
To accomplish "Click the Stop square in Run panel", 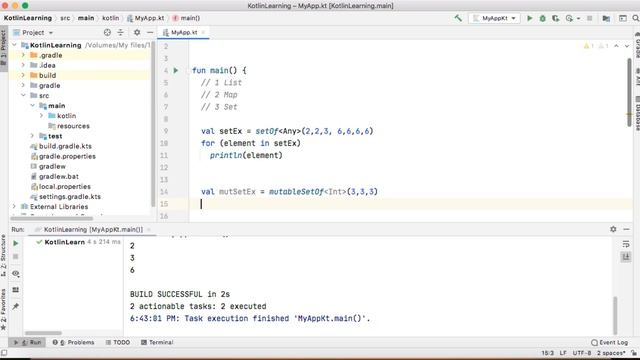I will point(16,257).
